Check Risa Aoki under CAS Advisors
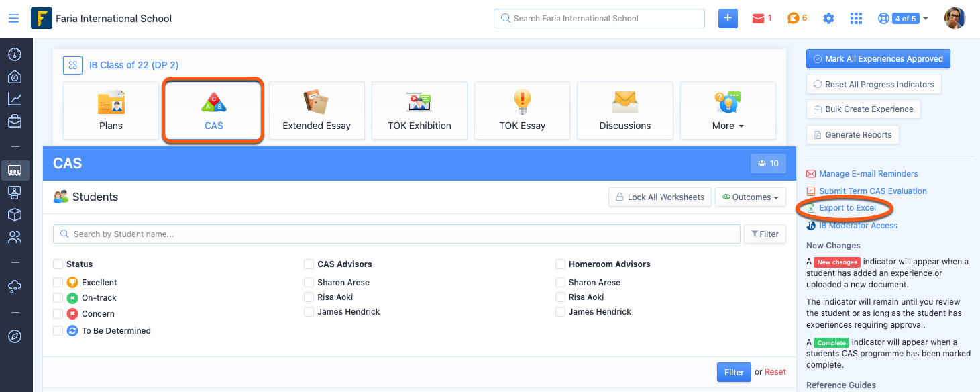980x392 pixels. 309,297
